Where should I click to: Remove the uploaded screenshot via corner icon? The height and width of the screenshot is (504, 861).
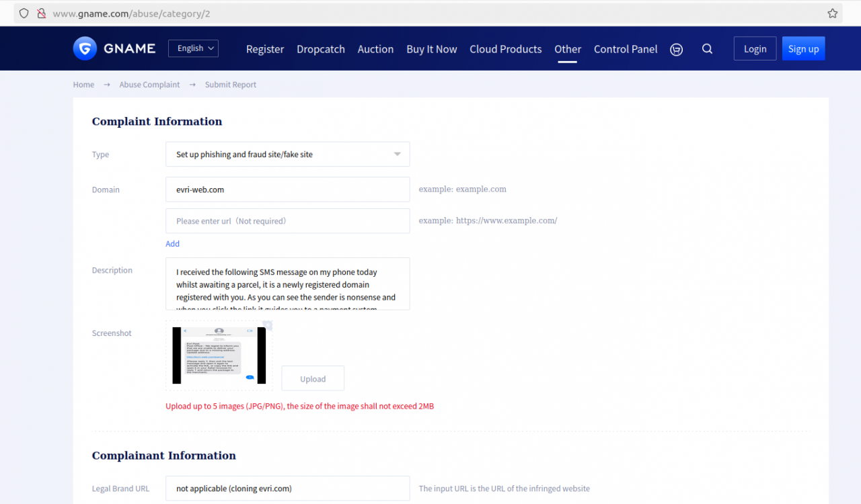[267, 325]
